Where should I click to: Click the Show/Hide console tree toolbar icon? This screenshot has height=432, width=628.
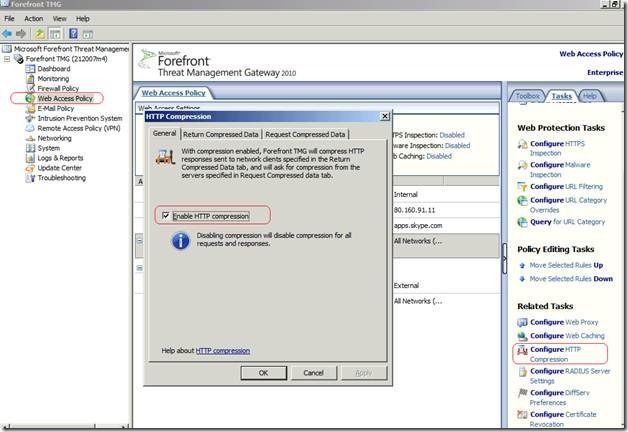55,34
